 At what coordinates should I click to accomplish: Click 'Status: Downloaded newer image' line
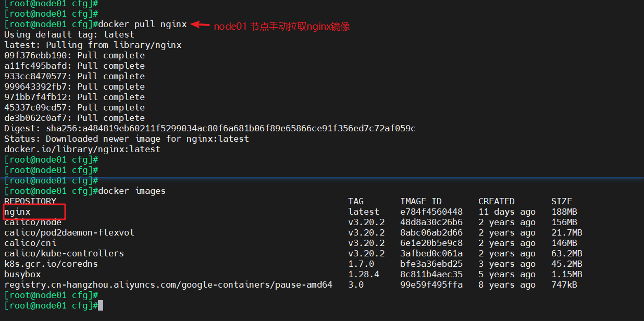(x=127, y=139)
